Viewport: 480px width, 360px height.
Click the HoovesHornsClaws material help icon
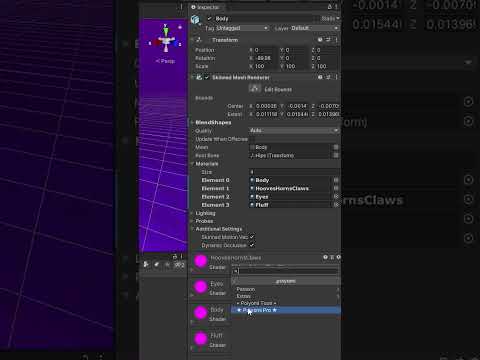pos(325,257)
